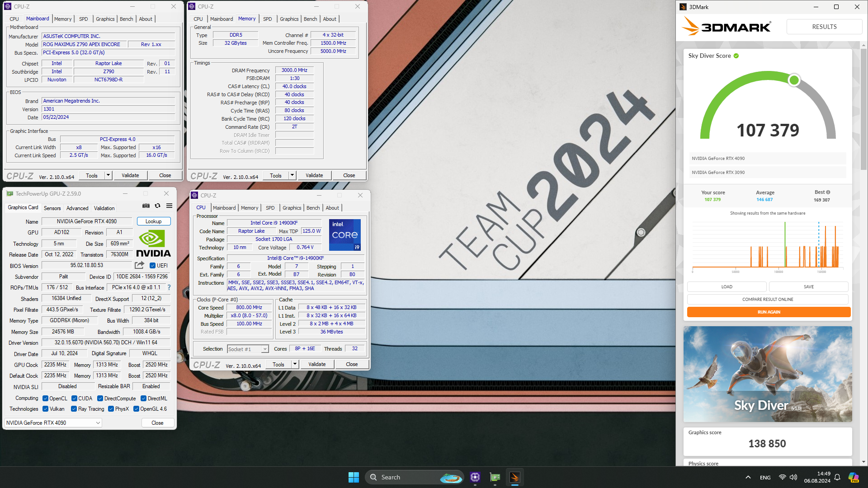Screen dimensions: 868x488
Task: Toggle the PhysX checkbox
Action: pyautogui.click(x=111, y=409)
